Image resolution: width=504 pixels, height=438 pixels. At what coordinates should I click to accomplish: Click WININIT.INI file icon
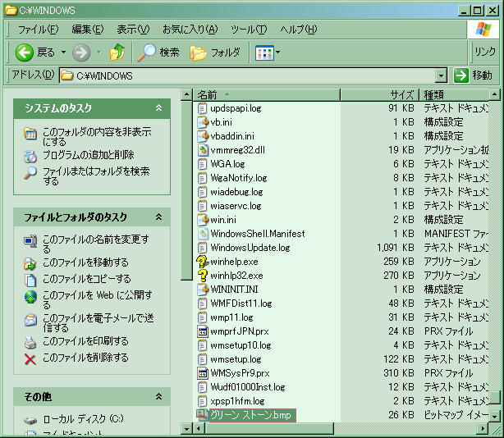(203, 290)
